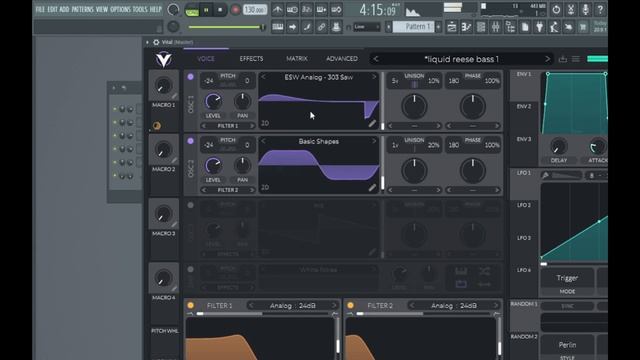Edit OSC 1 wavetable with pencil icon
Screen dimensions: 640x360
pos(372,123)
